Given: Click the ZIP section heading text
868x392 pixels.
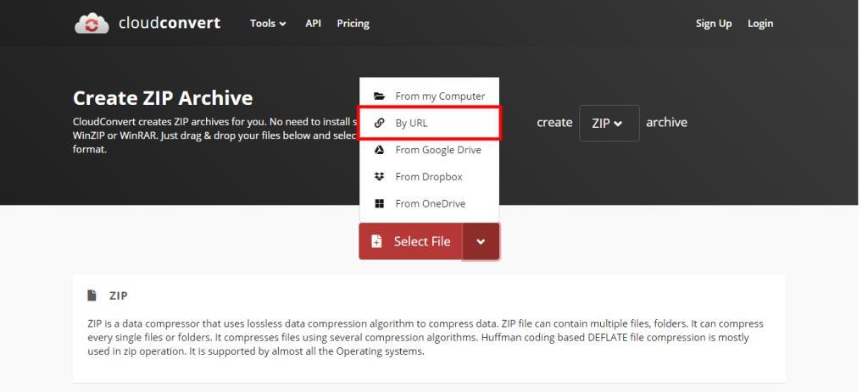Looking at the screenshot, I should click(119, 295).
